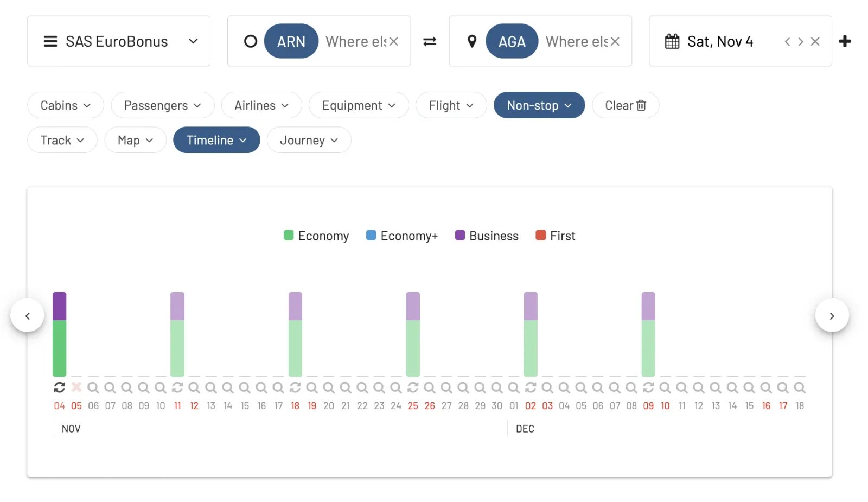Image resolution: width=868 pixels, height=502 pixels.
Task: Toggle Business series in chart legend
Action: point(487,236)
